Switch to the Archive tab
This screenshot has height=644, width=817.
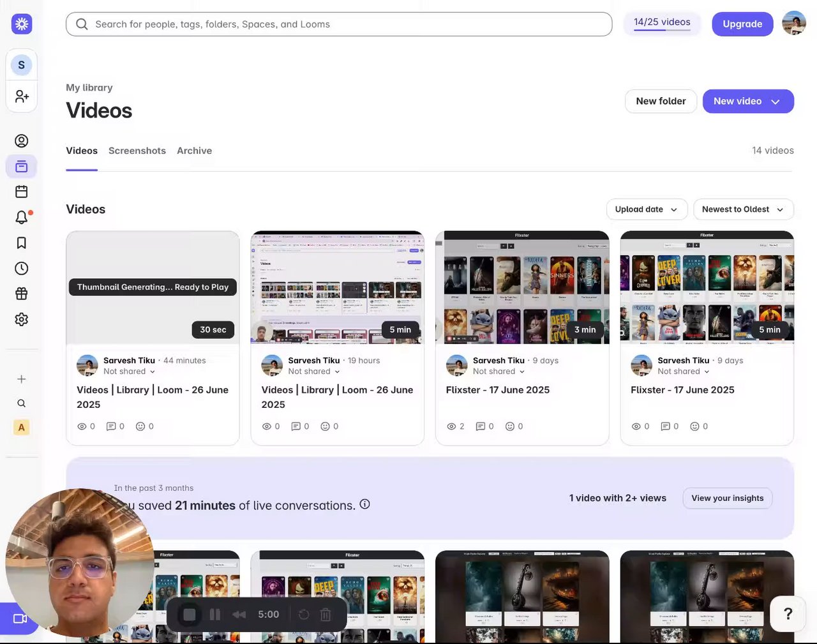195,151
